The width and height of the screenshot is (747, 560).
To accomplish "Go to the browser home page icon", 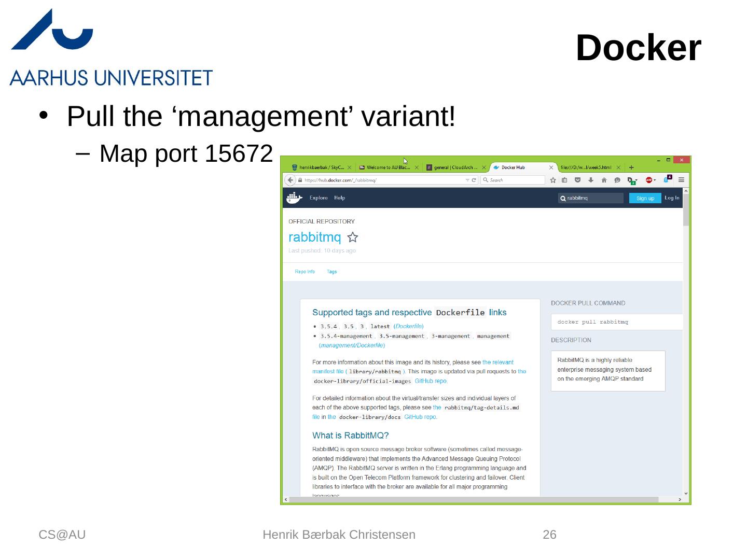I will [x=604, y=180].
